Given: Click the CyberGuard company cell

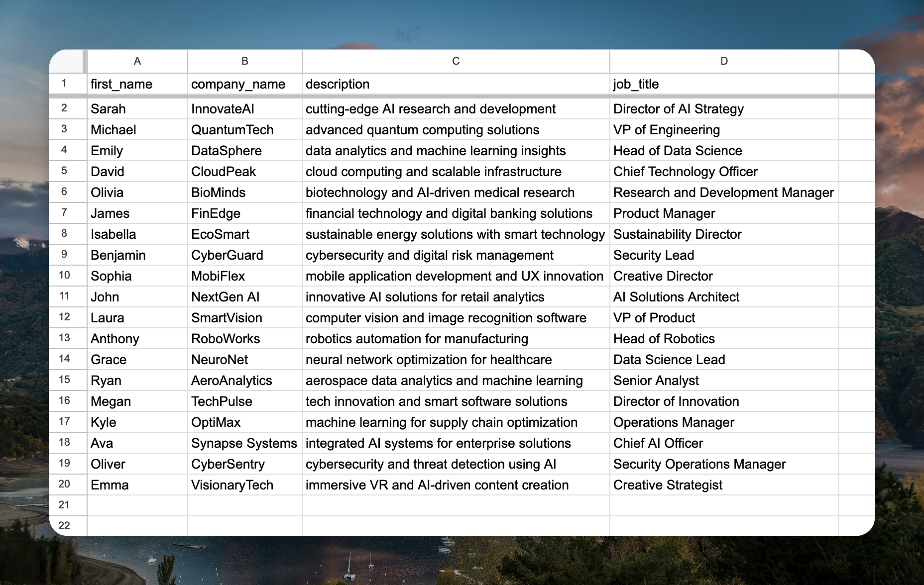Looking at the screenshot, I should [x=245, y=255].
